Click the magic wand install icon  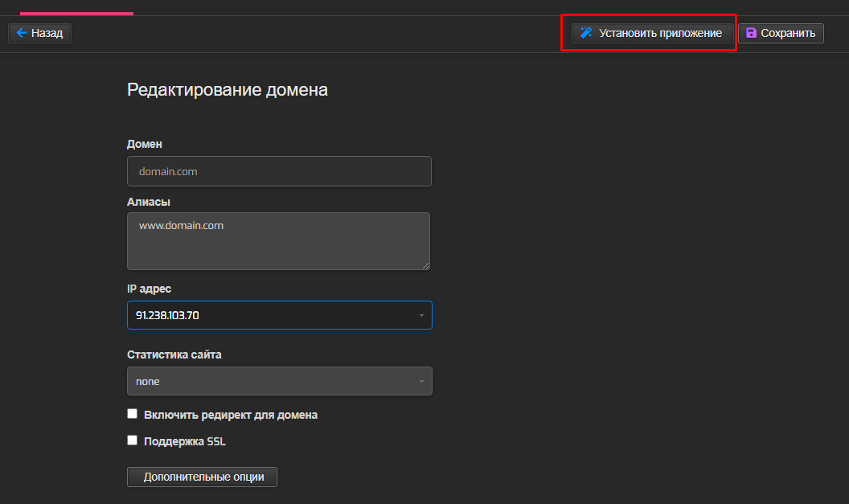pyautogui.click(x=586, y=33)
